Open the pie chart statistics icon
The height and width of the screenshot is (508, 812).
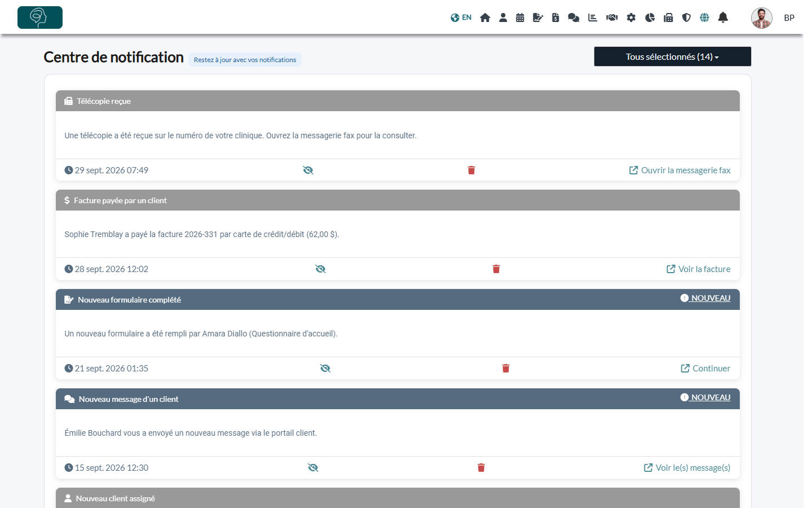point(650,17)
